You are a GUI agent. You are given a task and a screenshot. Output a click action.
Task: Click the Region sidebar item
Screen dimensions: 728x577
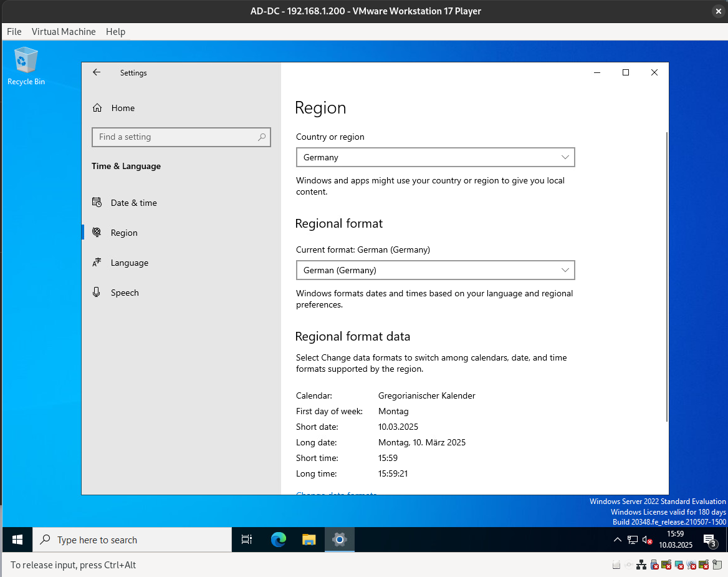123,233
